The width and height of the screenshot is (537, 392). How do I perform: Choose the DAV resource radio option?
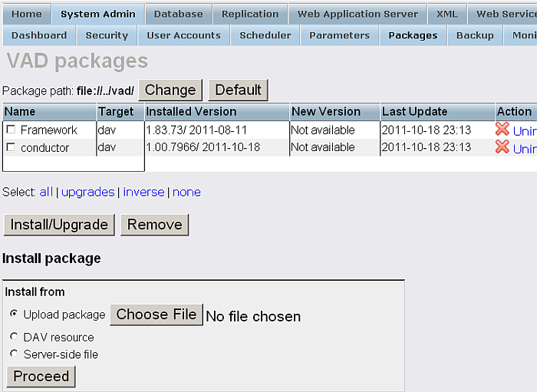[x=14, y=337]
